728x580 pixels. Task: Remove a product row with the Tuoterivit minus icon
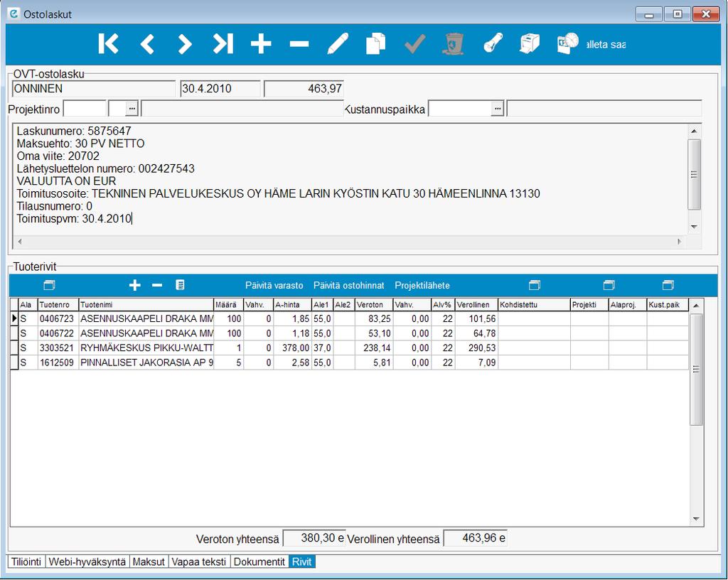[157, 285]
